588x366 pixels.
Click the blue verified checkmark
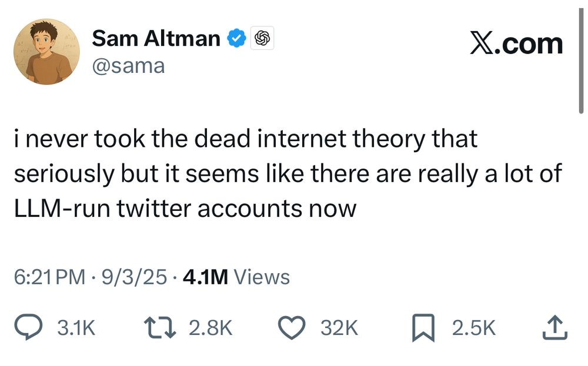pos(235,38)
